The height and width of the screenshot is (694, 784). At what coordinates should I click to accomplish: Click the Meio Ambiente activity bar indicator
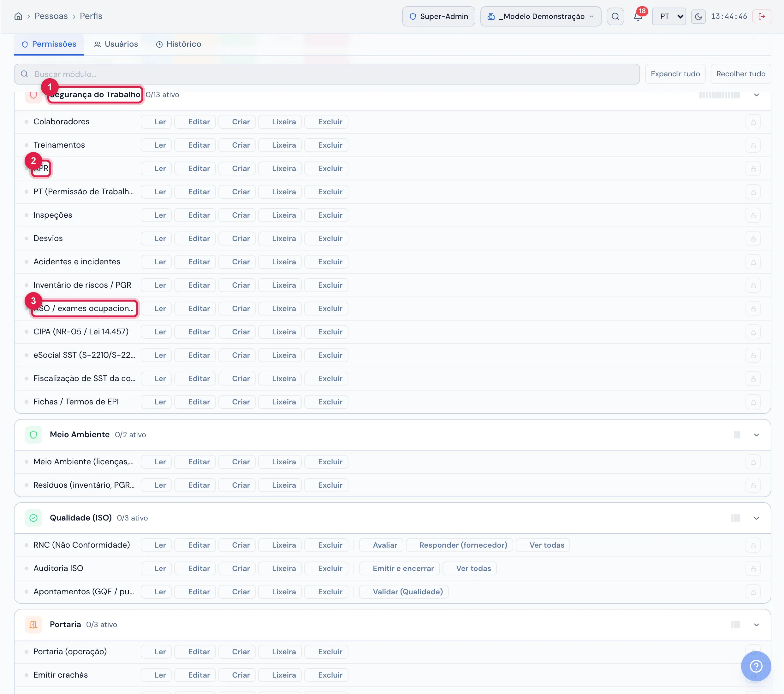pyautogui.click(x=736, y=435)
